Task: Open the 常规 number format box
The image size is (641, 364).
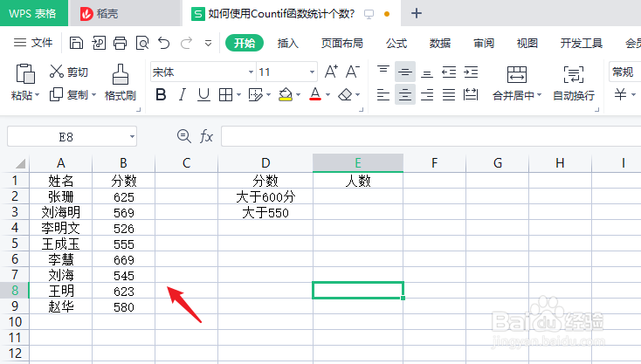Action: click(x=624, y=72)
